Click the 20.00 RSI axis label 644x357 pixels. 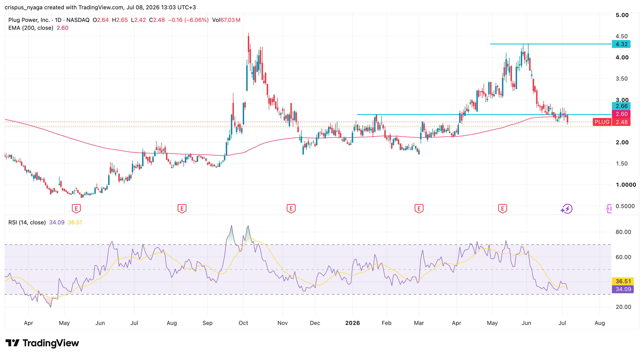pos(623,307)
